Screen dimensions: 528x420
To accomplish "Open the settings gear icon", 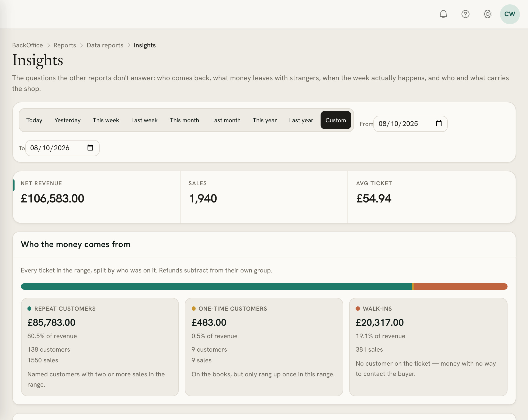I will click(487, 14).
